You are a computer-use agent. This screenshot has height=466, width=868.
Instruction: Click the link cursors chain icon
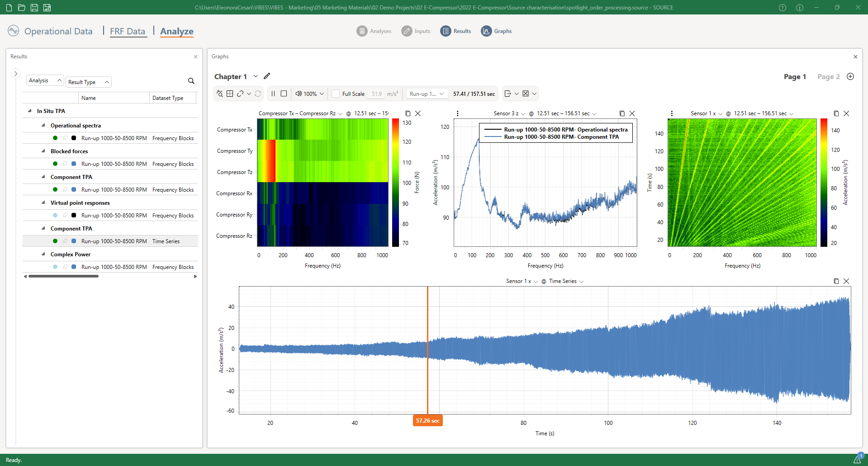coord(240,94)
